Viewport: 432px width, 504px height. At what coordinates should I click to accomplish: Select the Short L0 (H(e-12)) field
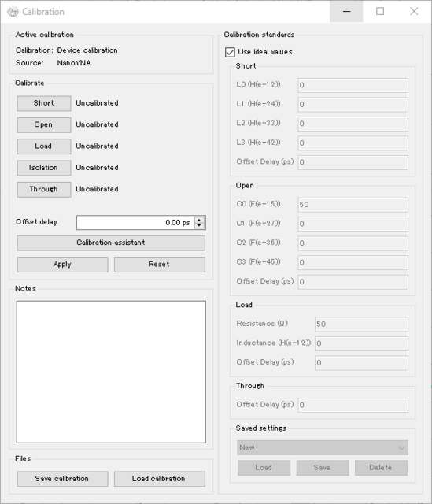pos(353,85)
